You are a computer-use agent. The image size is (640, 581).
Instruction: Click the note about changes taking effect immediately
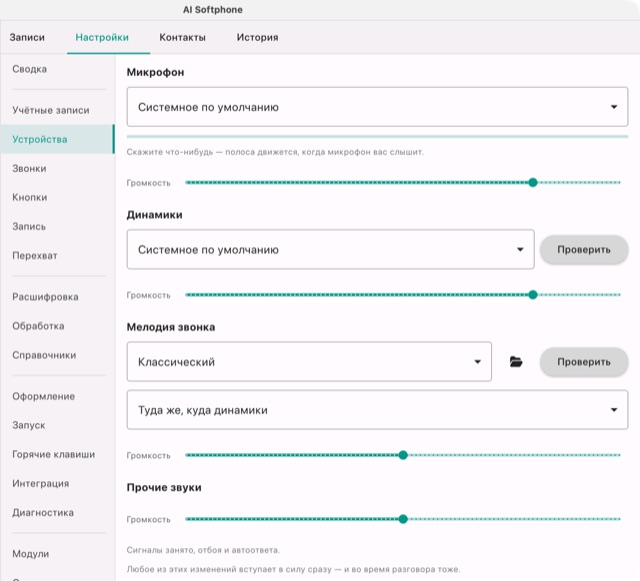click(x=293, y=569)
